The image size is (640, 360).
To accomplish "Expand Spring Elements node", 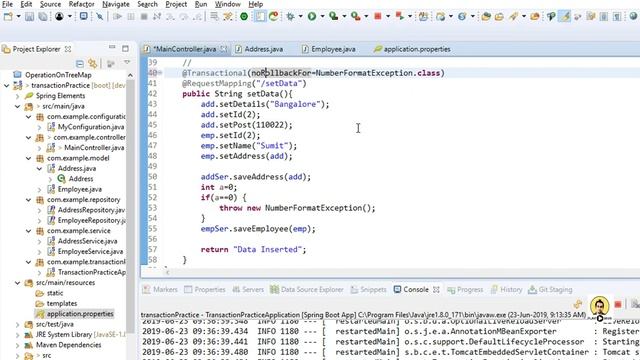I will pos(18,96).
